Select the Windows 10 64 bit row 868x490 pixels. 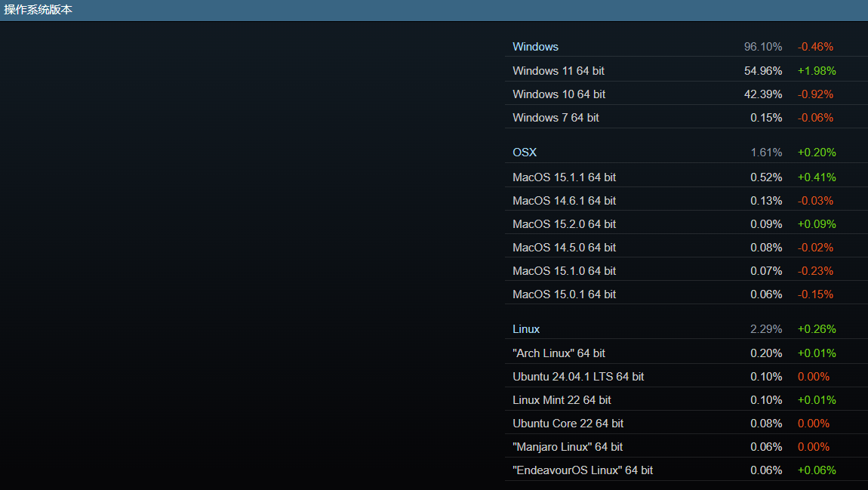coord(686,94)
